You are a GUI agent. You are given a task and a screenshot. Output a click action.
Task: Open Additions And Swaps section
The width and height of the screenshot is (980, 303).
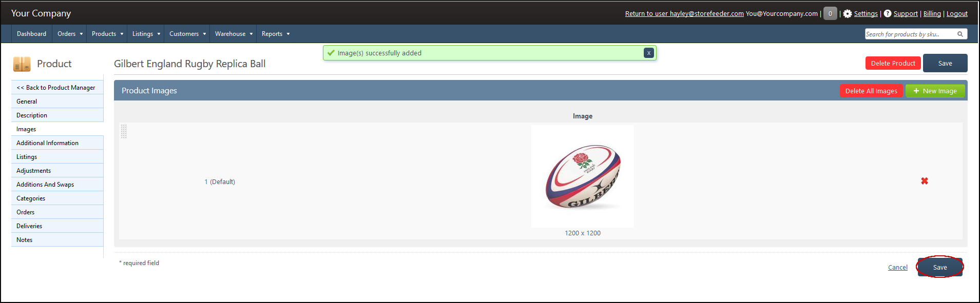[x=57, y=185]
